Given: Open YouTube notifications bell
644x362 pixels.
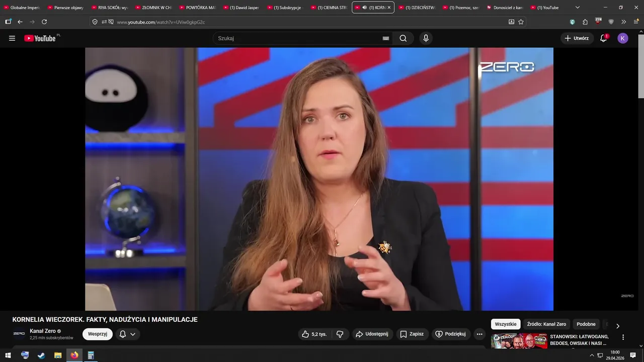Looking at the screenshot, I should tap(603, 38).
